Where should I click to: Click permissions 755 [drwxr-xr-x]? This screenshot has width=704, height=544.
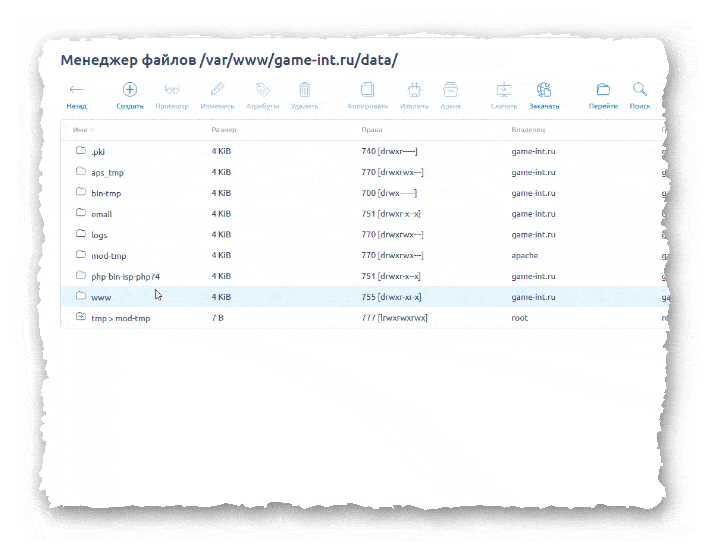click(x=391, y=297)
